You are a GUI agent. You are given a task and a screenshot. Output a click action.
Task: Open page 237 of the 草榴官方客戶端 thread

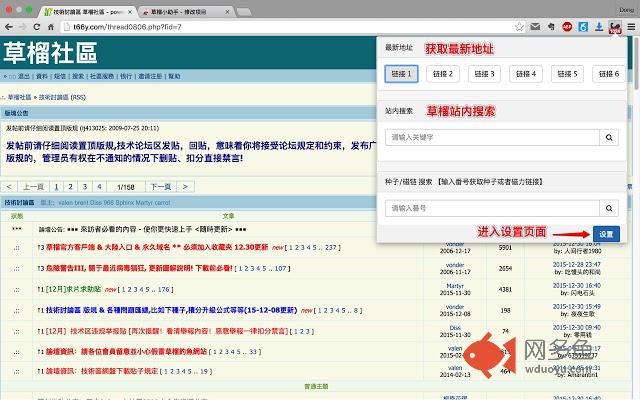(331, 248)
